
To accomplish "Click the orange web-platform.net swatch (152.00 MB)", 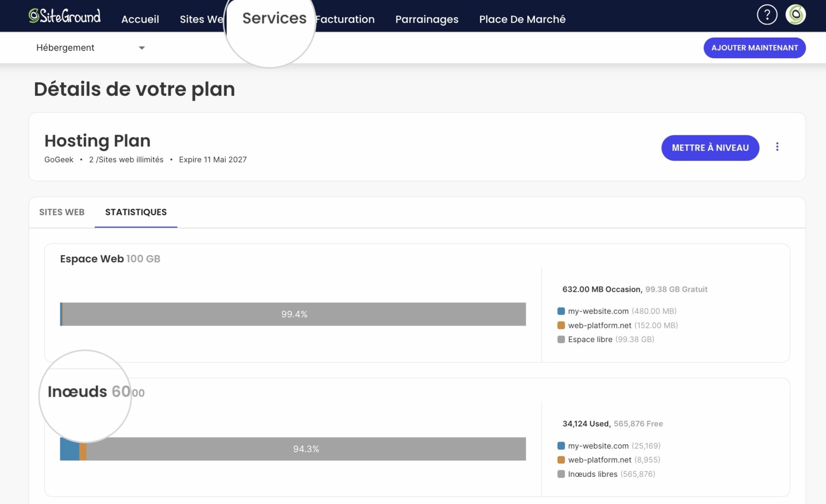I will pyautogui.click(x=561, y=325).
